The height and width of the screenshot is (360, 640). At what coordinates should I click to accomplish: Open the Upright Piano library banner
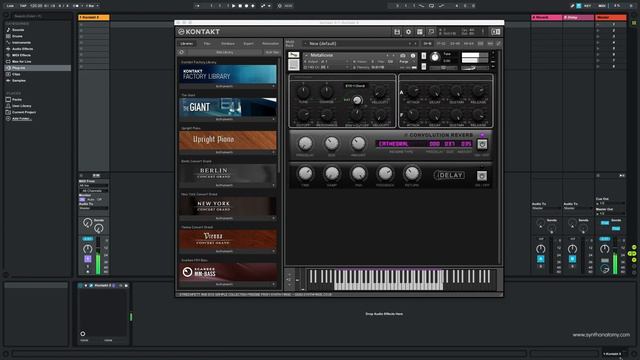click(x=228, y=140)
